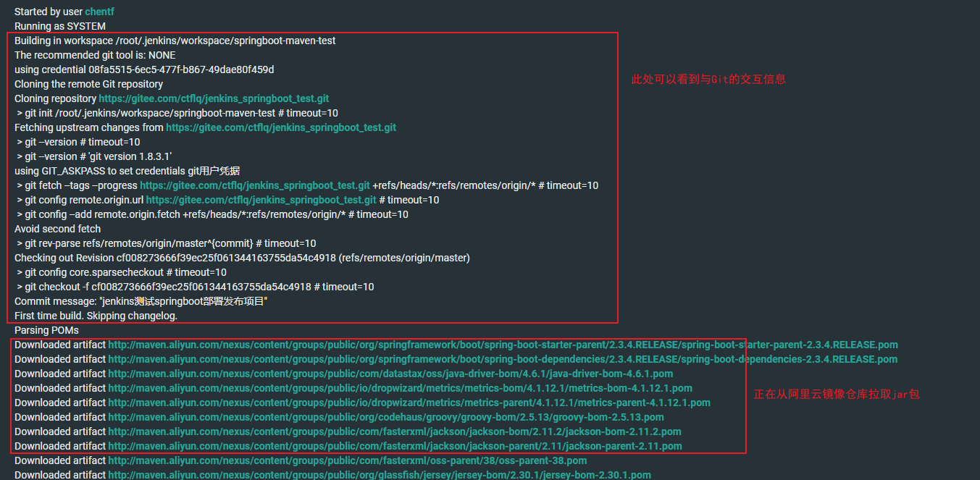The width and height of the screenshot is (980, 480).
Task: Open metrics-parent-4.1.12.1.pom artifact link
Action: (x=409, y=403)
